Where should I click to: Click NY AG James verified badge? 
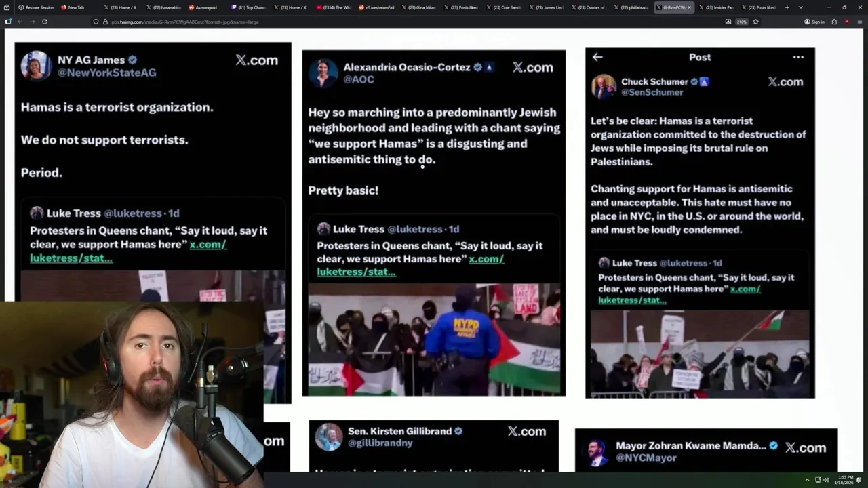(133, 60)
